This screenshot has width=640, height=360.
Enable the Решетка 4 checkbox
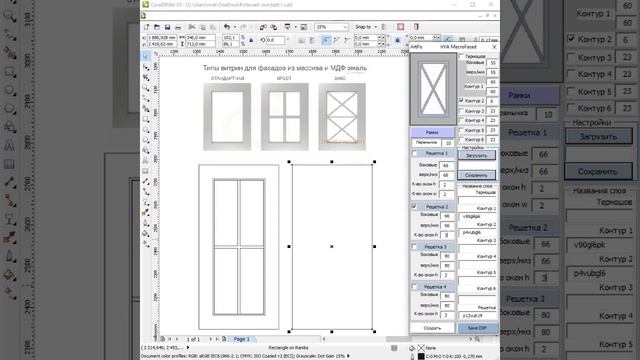pyautogui.click(x=415, y=287)
